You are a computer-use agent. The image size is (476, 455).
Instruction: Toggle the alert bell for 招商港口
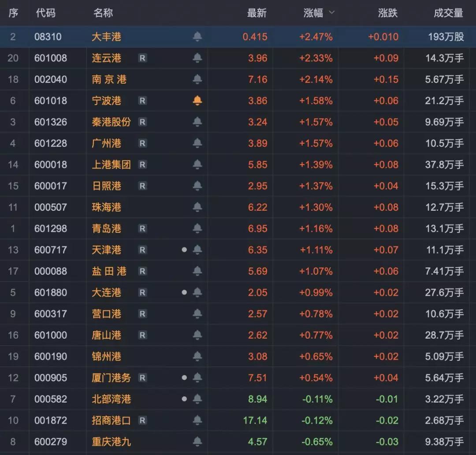pos(197,421)
